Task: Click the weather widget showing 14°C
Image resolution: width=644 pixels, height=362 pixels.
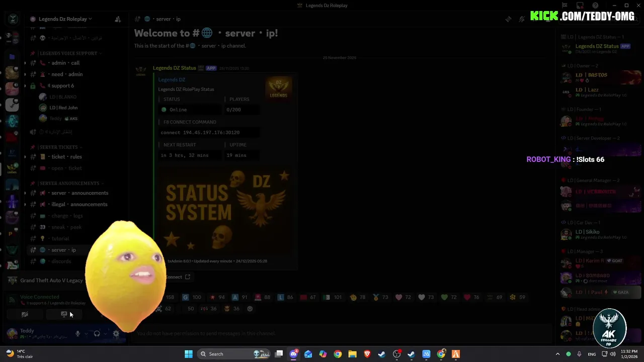Action: coord(19,354)
